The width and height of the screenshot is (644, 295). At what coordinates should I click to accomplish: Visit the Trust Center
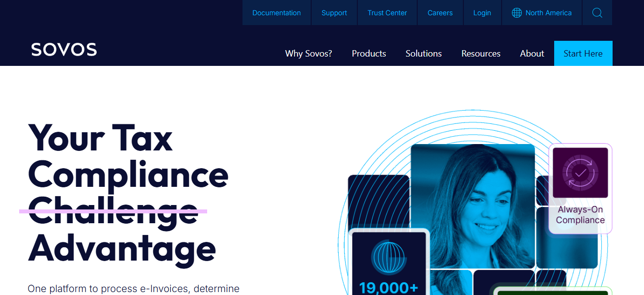(387, 12)
